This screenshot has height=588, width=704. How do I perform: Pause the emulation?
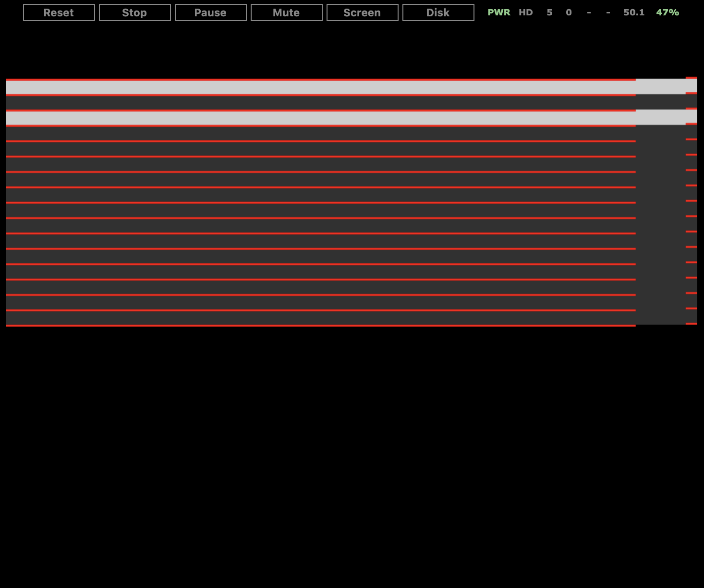point(211,12)
